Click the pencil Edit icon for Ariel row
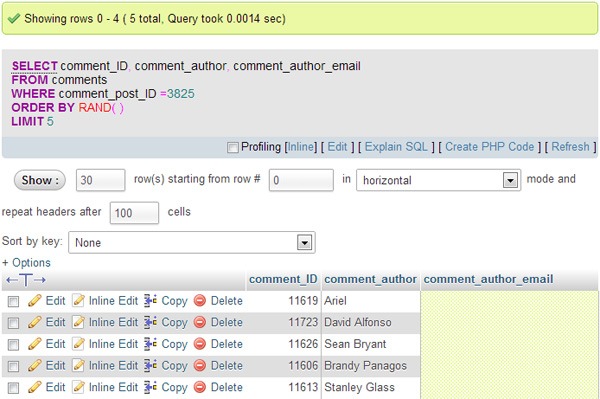 tap(34, 301)
